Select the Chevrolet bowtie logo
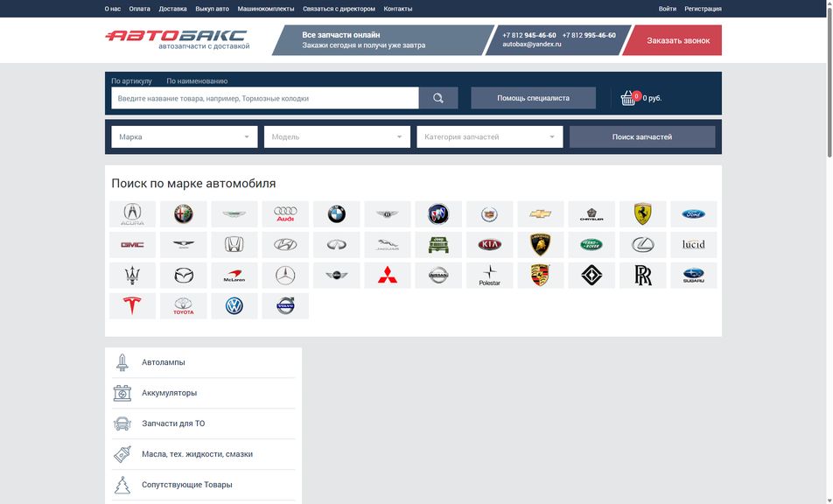Screen dimensions: 833x504 click(540, 214)
